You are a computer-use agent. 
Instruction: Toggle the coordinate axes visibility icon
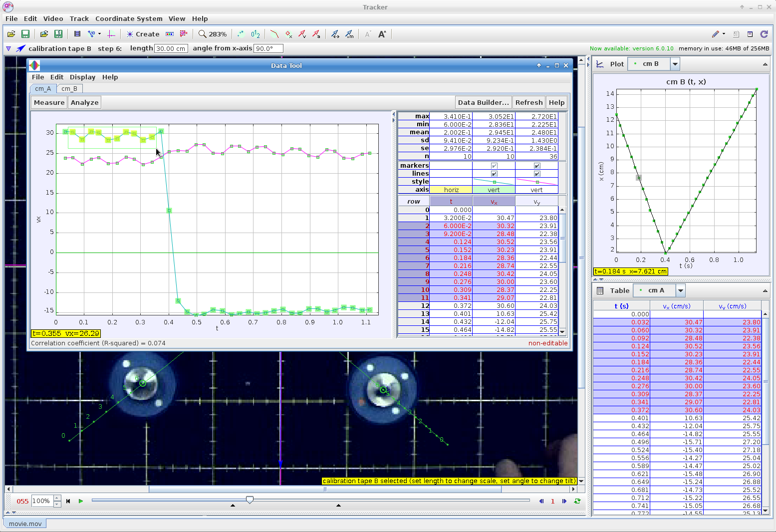click(111, 34)
